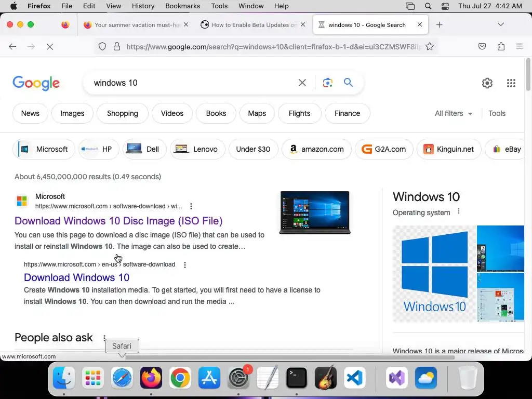This screenshot has height=399, width=532.
Task: Open a new tab with plus button
Action: [439, 25]
